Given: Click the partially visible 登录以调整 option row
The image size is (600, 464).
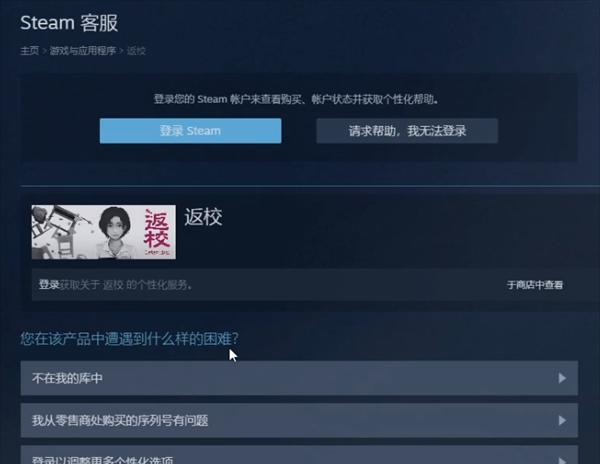Looking at the screenshot, I should click(x=299, y=455).
